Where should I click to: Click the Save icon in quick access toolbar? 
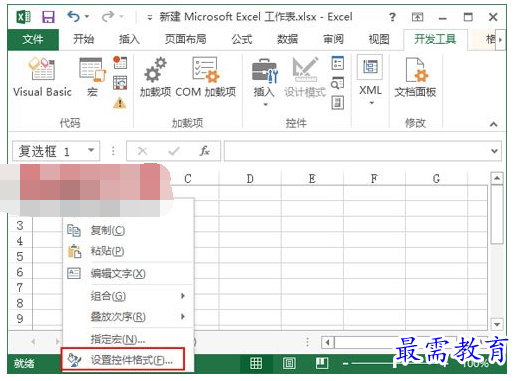point(48,17)
